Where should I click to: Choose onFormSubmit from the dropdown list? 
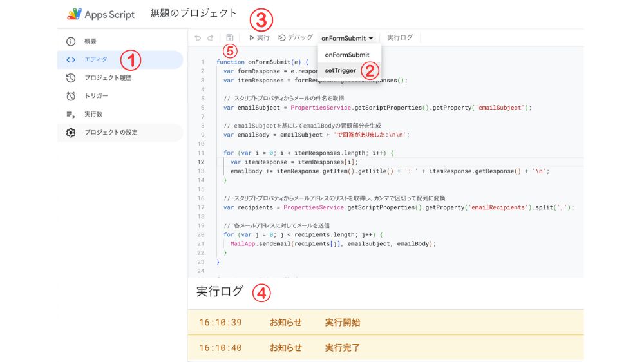click(x=347, y=55)
